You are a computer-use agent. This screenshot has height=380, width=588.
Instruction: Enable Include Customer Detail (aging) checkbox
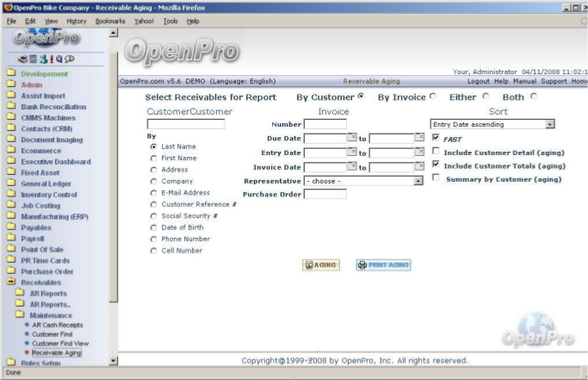pyautogui.click(x=436, y=152)
